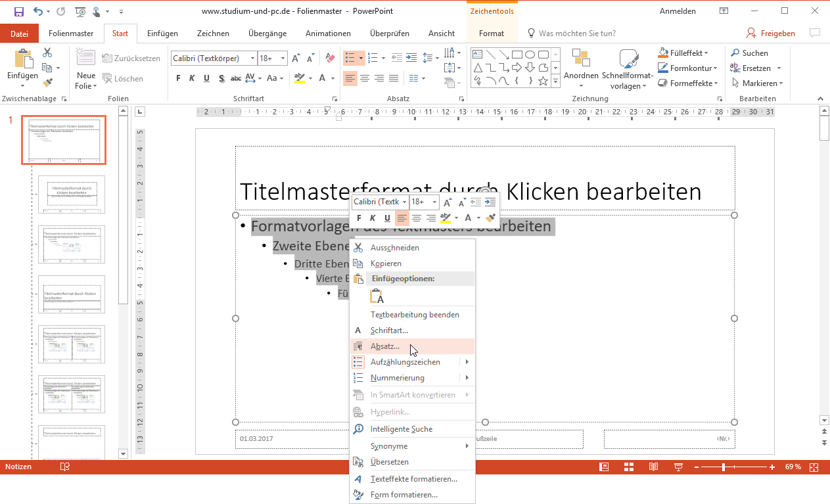830x504 pixels.
Task: Click Zurücksetzen reset button
Action: pos(131,58)
